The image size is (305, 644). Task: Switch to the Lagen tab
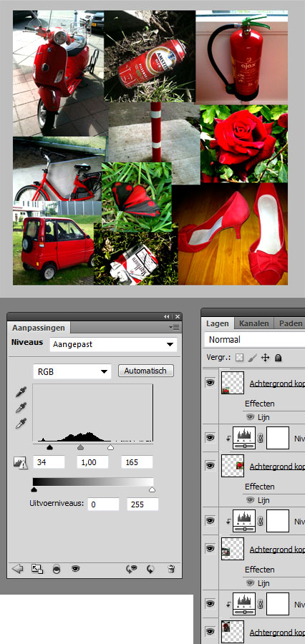coord(218,323)
